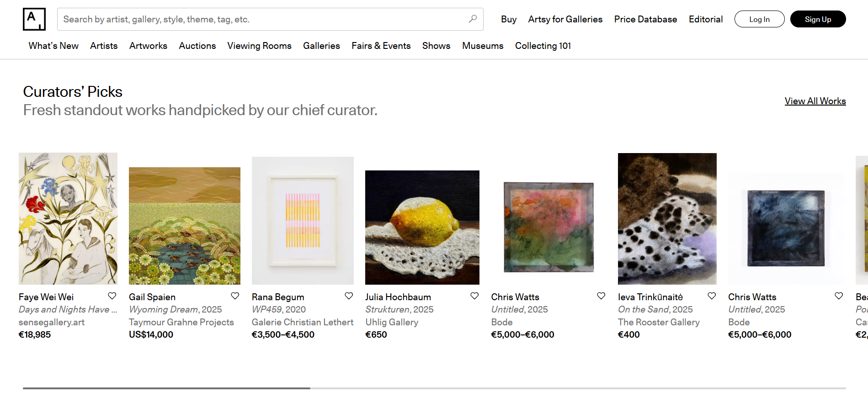
Task: Open Artsy for Galleries
Action: pos(565,19)
